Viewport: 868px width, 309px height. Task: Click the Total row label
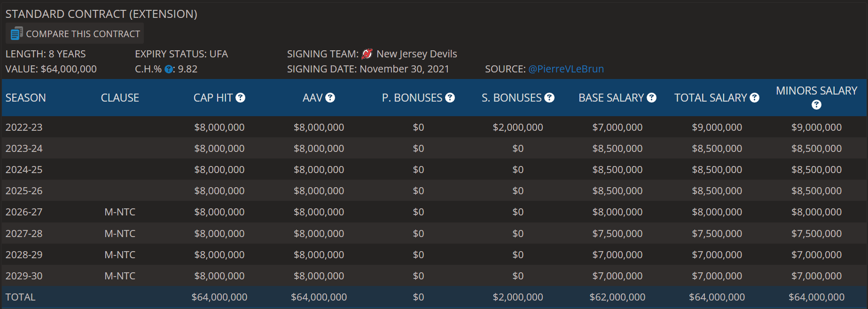pos(21,297)
